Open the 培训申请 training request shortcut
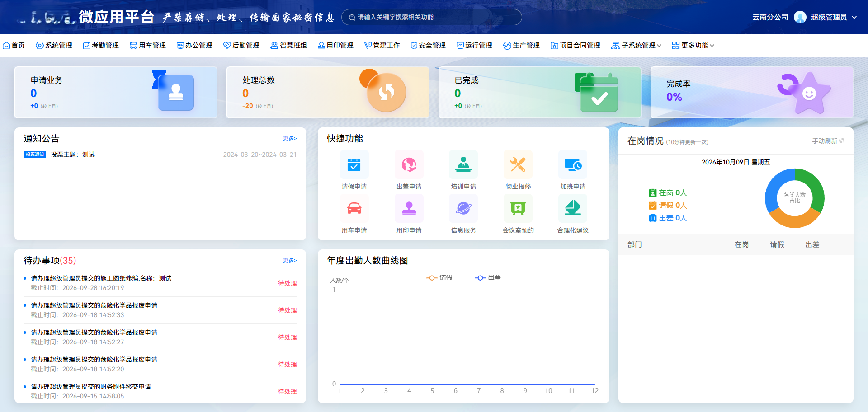The image size is (868, 412). (463, 170)
